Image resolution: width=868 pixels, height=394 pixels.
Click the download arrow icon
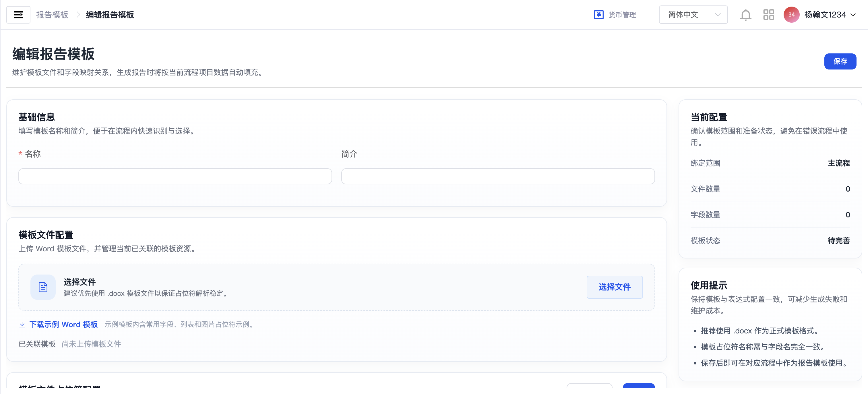[22, 325]
